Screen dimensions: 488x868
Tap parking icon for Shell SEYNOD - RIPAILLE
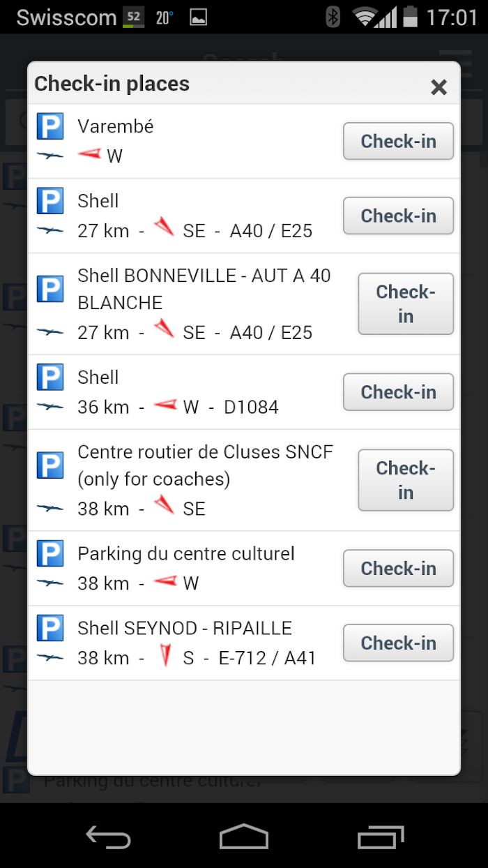[x=50, y=629]
